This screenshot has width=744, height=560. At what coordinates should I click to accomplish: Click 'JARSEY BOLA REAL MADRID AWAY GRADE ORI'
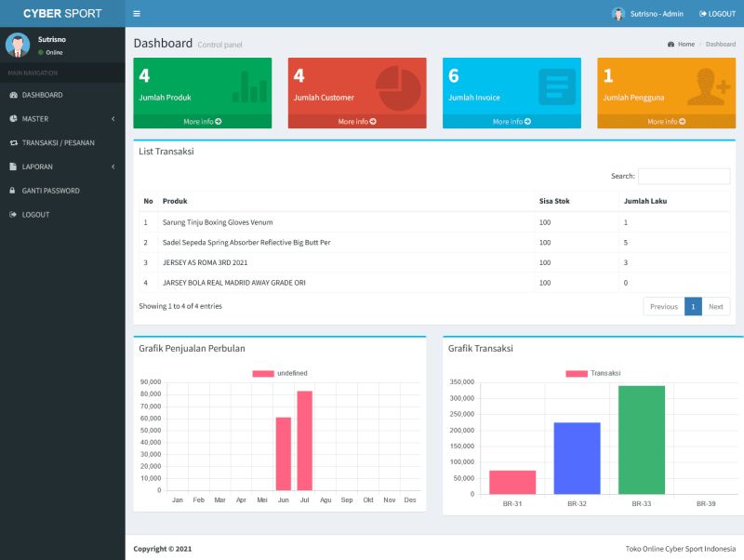(x=234, y=283)
